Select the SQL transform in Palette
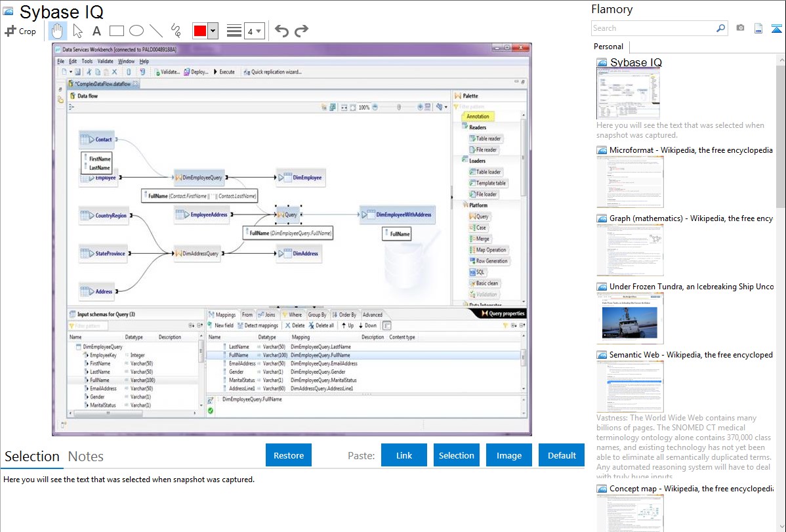Image resolution: width=786 pixels, height=532 pixels. click(x=477, y=272)
